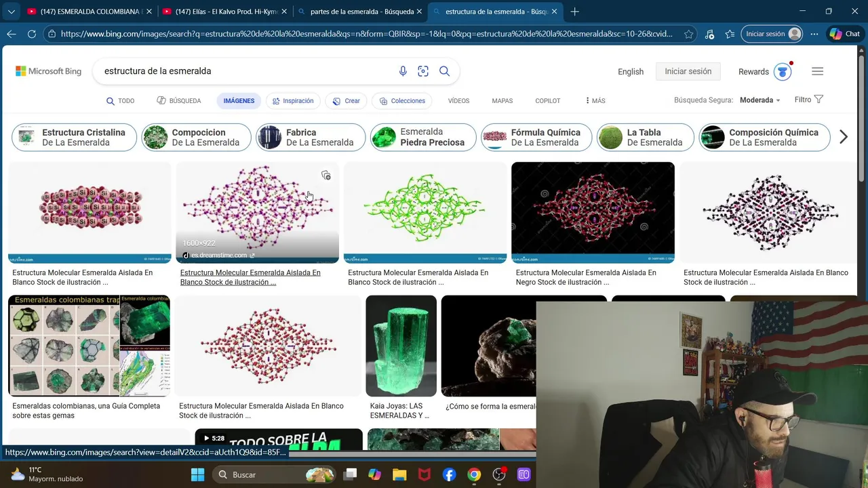Show more suggestion chips with right arrow
Viewport: 868px width, 488px height.
[844, 137]
